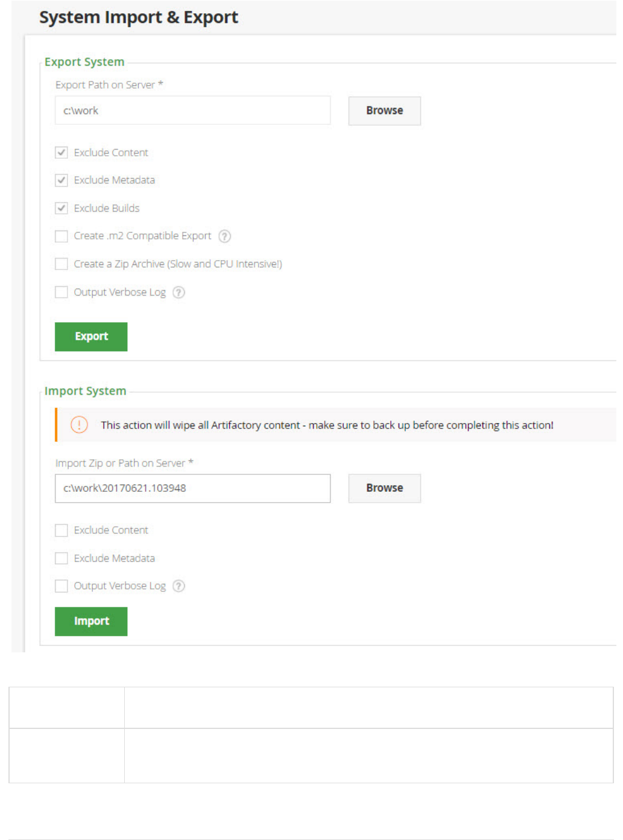Browse for the export path on server
This screenshot has width=623, height=840.
coord(384,111)
